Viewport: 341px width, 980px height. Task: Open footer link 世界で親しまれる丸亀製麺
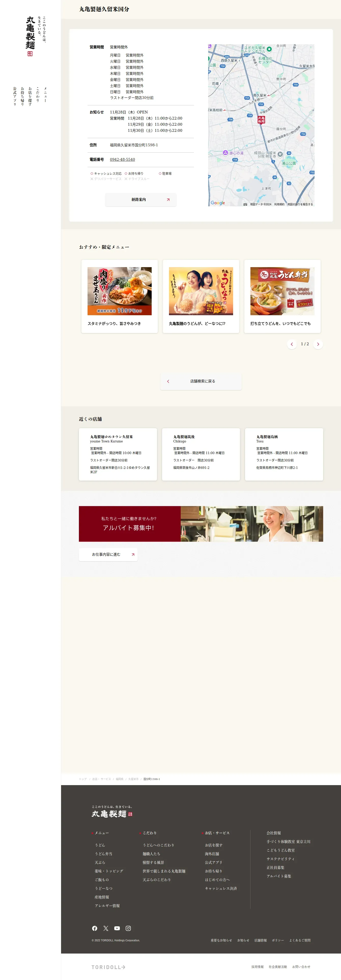164,871
